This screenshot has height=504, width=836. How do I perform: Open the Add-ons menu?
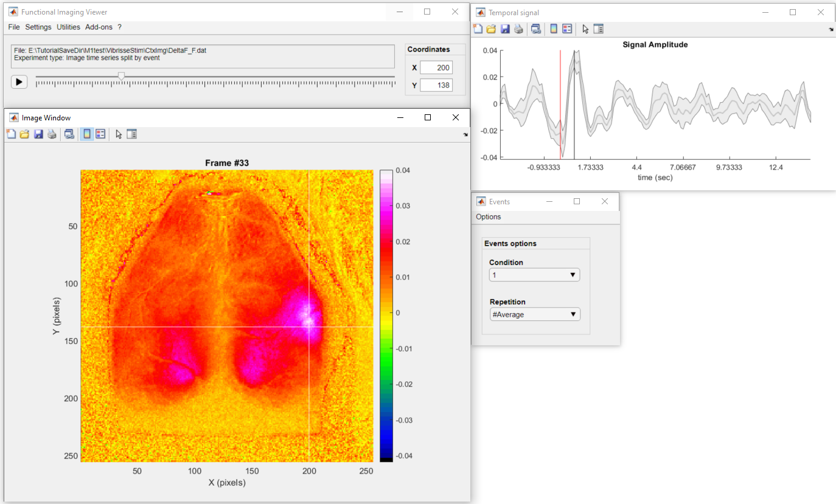click(x=99, y=27)
